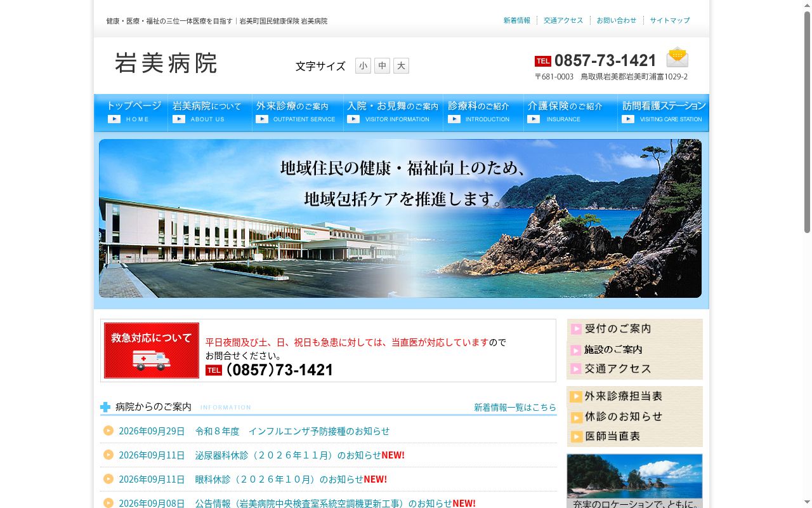812x508 pixels.
Task: Open the 訪問看護ステーション menu
Action: [664, 112]
